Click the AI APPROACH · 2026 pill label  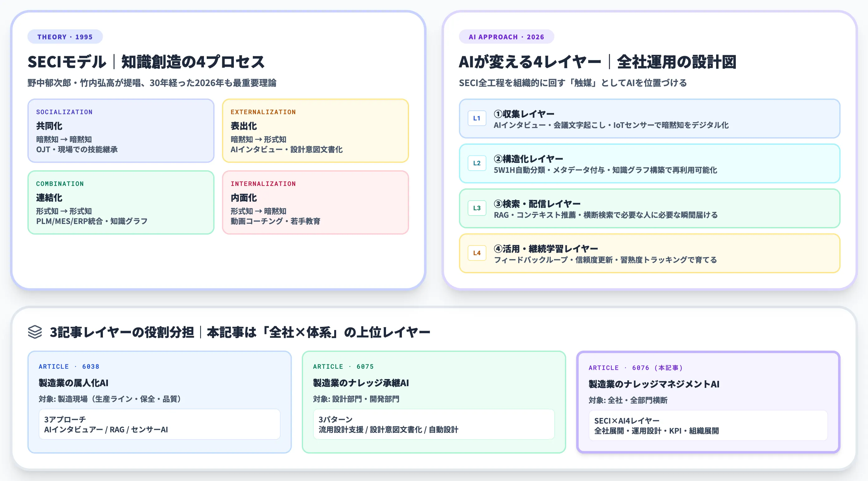506,37
